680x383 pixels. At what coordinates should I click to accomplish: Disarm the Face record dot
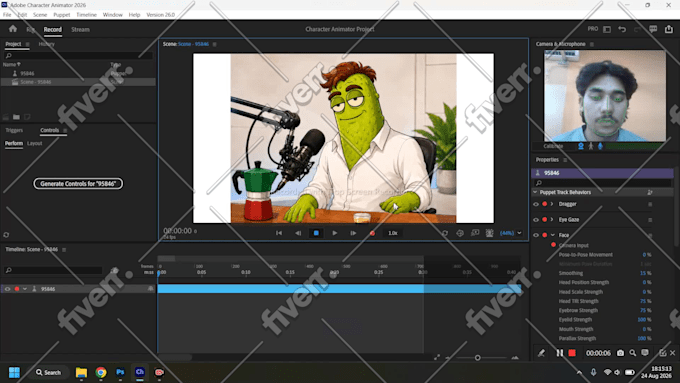[x=545, y=235]
